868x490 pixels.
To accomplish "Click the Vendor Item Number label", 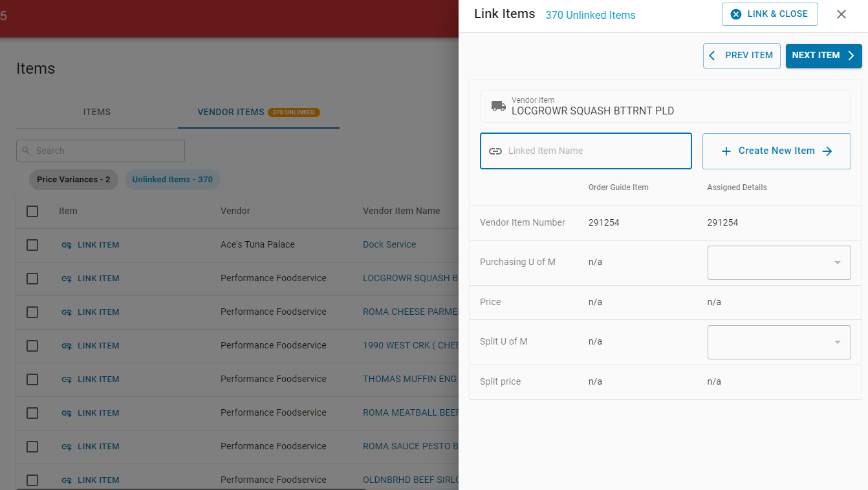I will [x=523, y=223].
